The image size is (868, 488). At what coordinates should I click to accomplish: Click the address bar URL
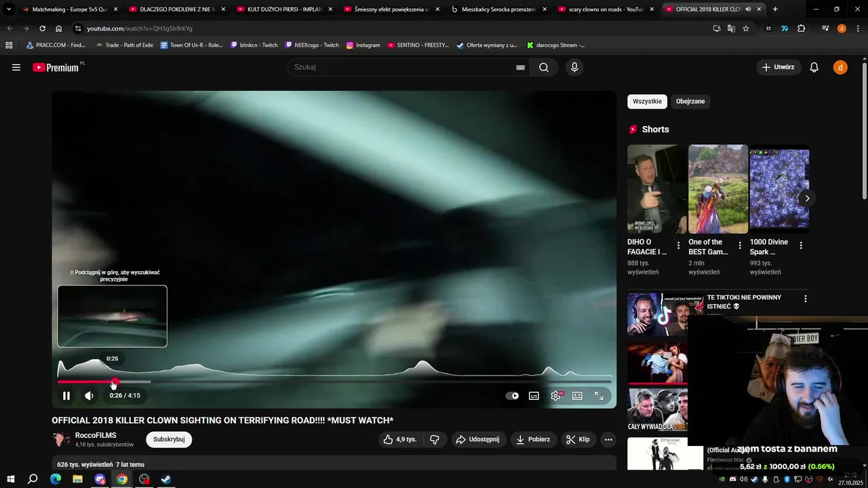pyautogui.click(x=140, y=28)
